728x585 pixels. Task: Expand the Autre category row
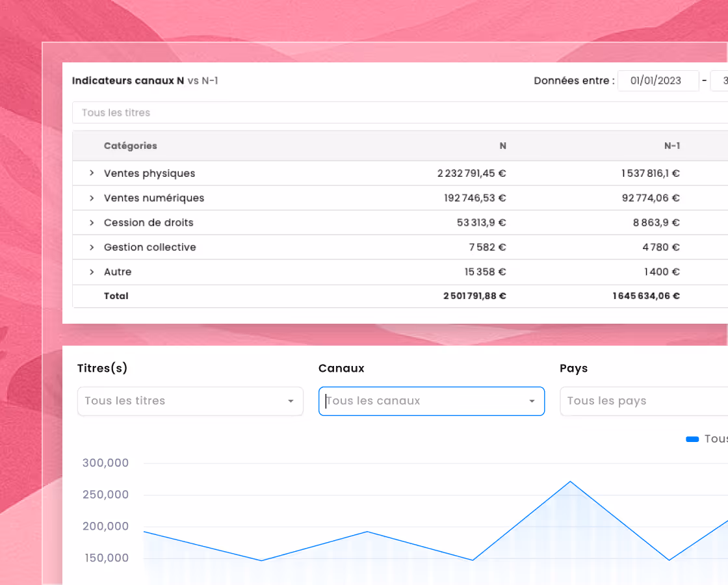pos(92,272)
